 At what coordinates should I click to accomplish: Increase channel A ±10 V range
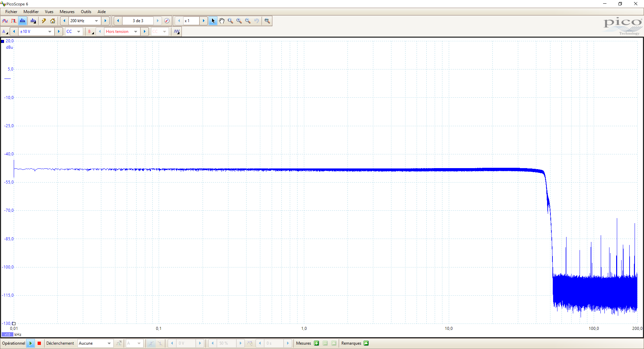click(x=59, y=32)
